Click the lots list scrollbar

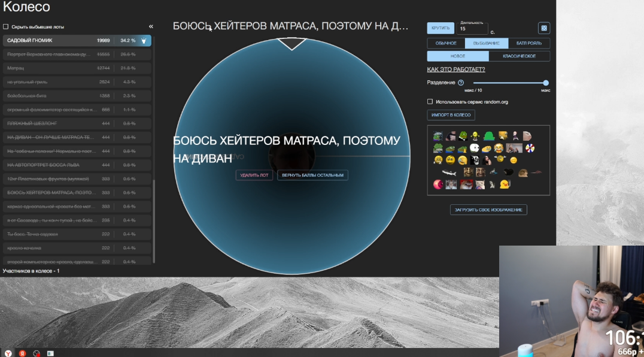[x=154, y=221]
